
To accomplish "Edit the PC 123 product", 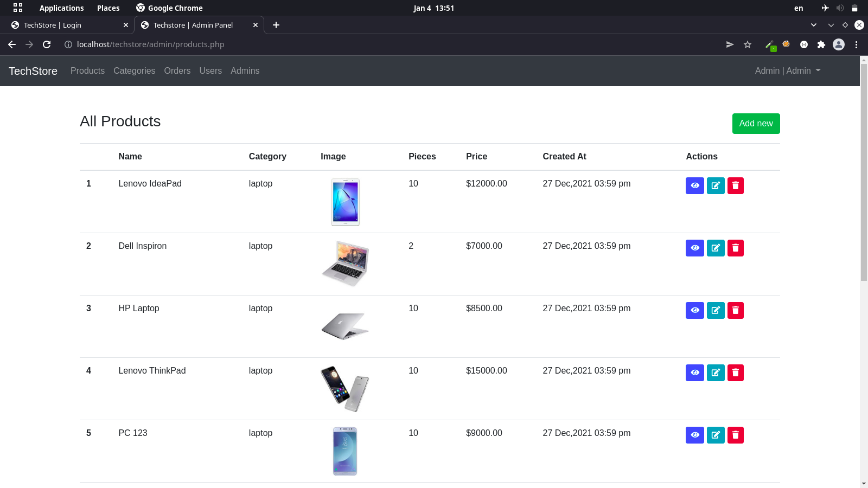I will [x=716, y=435].
